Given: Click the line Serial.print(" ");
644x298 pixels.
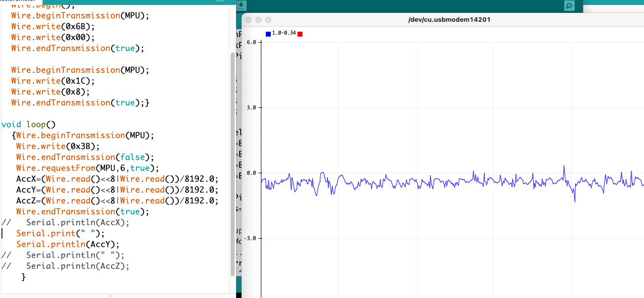Looking at the screenshot, I should point(60,233).
